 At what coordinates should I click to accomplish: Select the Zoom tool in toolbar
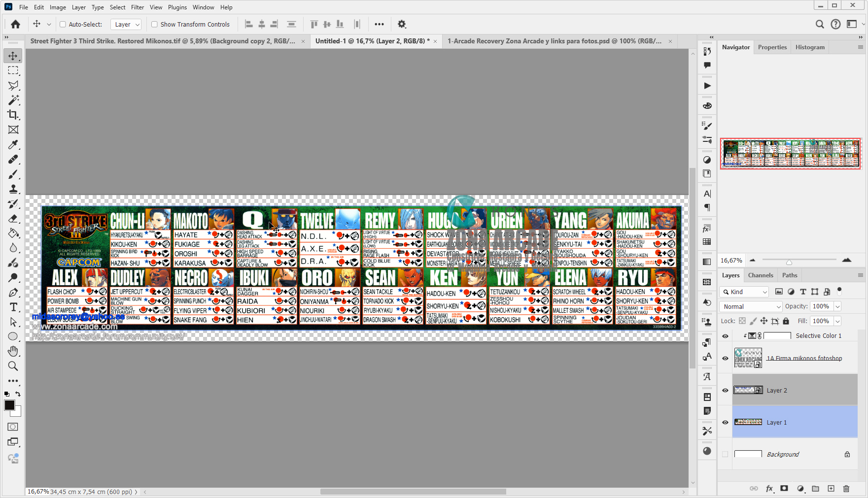pyautogui.click(x=13, y=366)
